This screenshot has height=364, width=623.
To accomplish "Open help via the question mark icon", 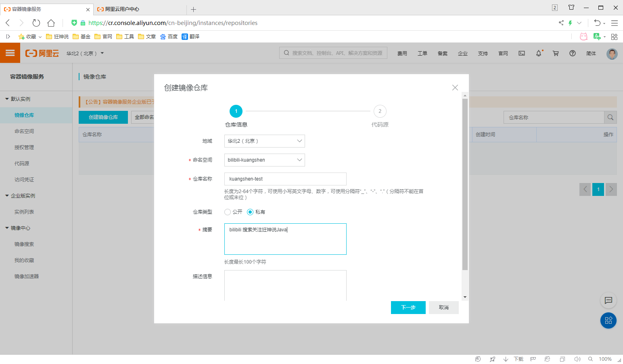I will pyautogui.click(x=572, y=53).
